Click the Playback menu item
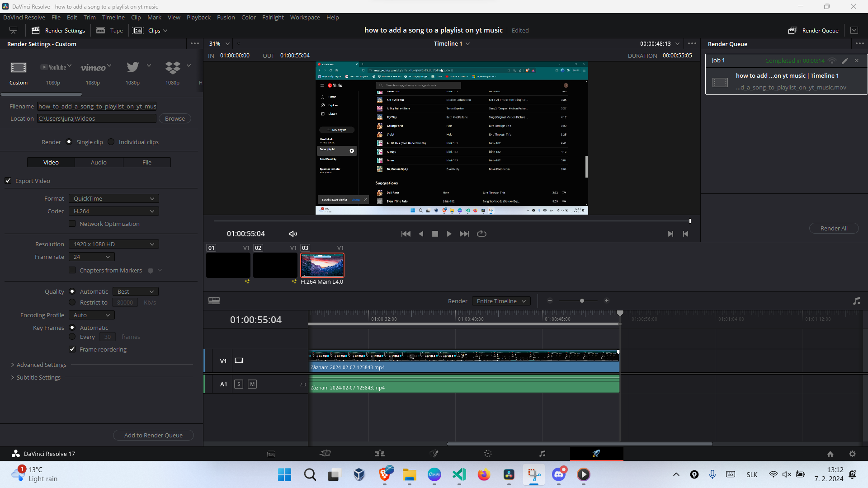 (198, 17)
